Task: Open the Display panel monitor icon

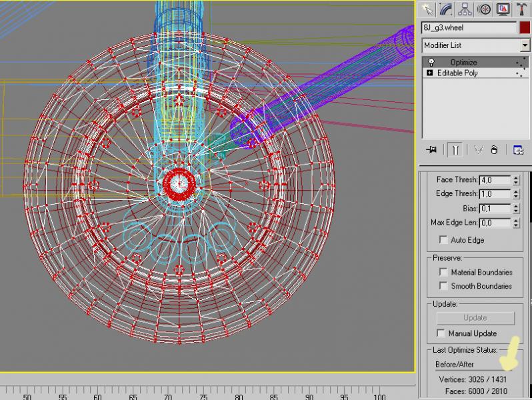Action: (503, 9)
